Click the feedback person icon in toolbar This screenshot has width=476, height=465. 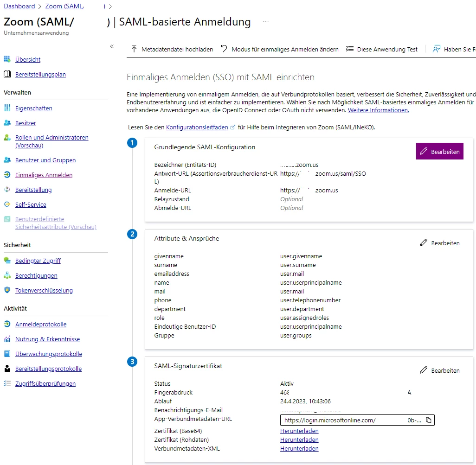436,49
